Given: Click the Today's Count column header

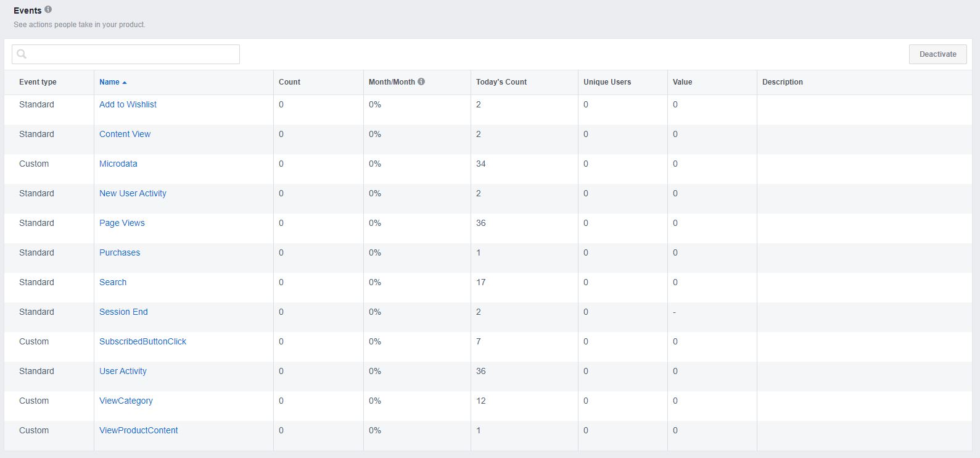Looking at the screenshot, I should 501,82.
